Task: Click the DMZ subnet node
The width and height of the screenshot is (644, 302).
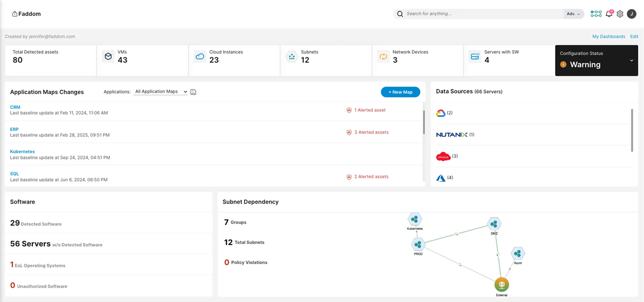Action: [494, 224]
